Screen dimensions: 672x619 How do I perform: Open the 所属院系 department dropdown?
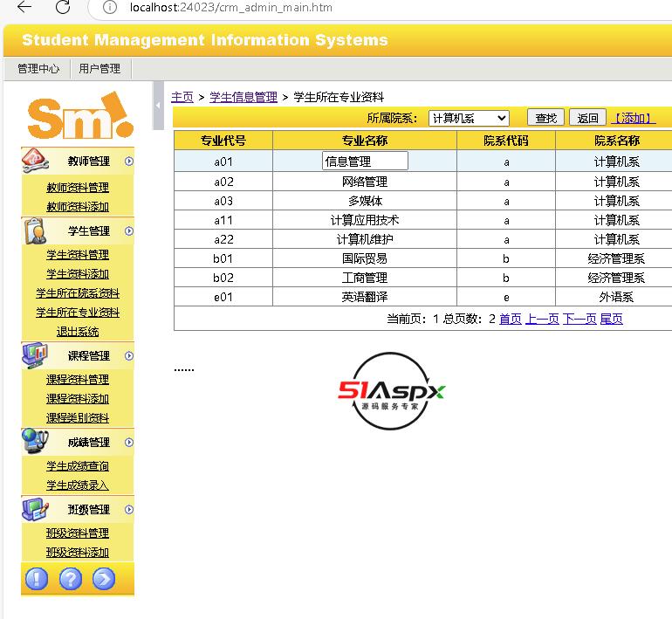tap(469, 118)
